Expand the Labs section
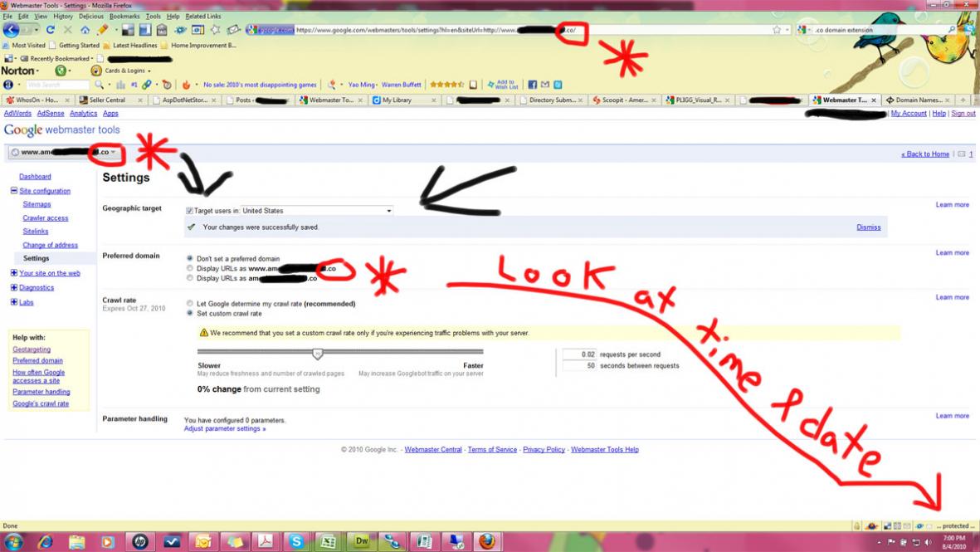 click(x=14, y=302)
